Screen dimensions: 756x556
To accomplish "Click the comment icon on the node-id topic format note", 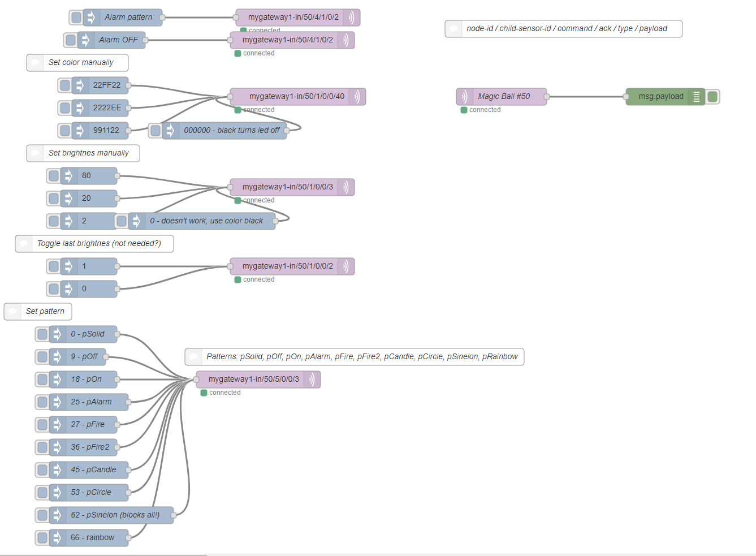I will 453,29.
